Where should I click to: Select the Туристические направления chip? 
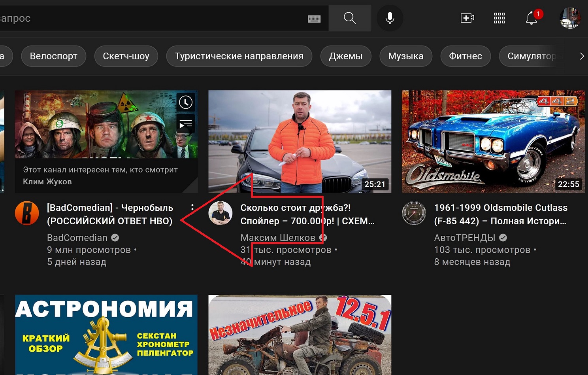[x=239, y=56]
